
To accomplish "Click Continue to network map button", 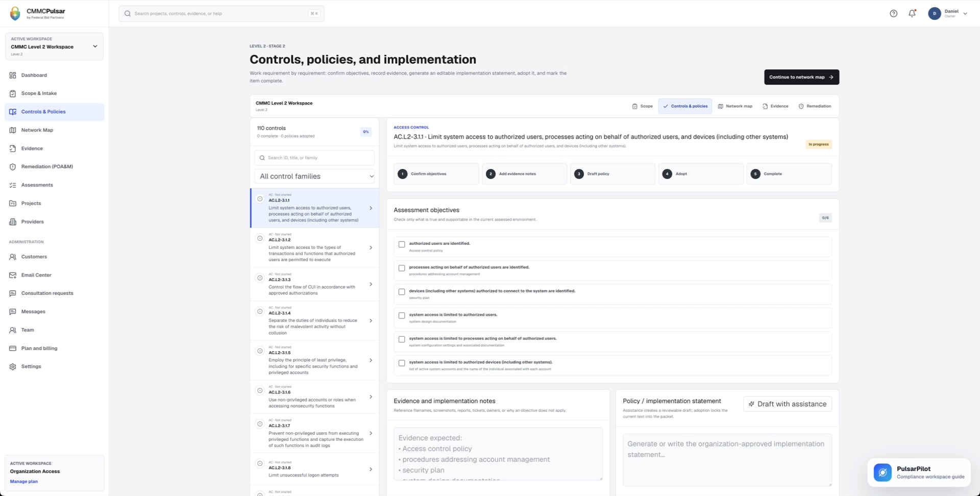I will click(801, 77).
